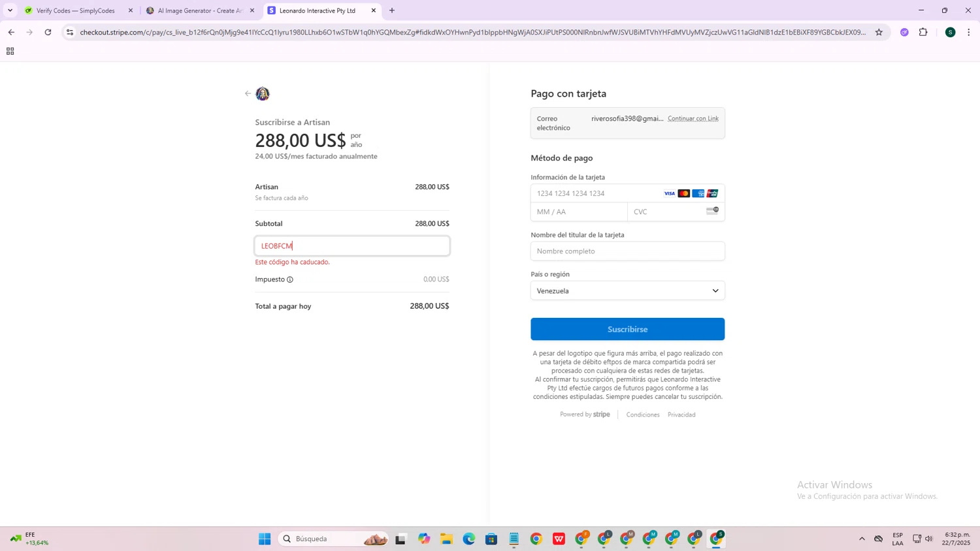
Task: Click the email riverosofia398 field
Action: point(627,123)
